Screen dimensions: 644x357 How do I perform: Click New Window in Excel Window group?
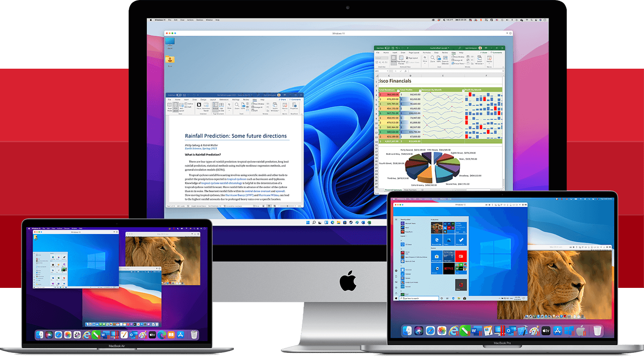[x=458, y=57]
